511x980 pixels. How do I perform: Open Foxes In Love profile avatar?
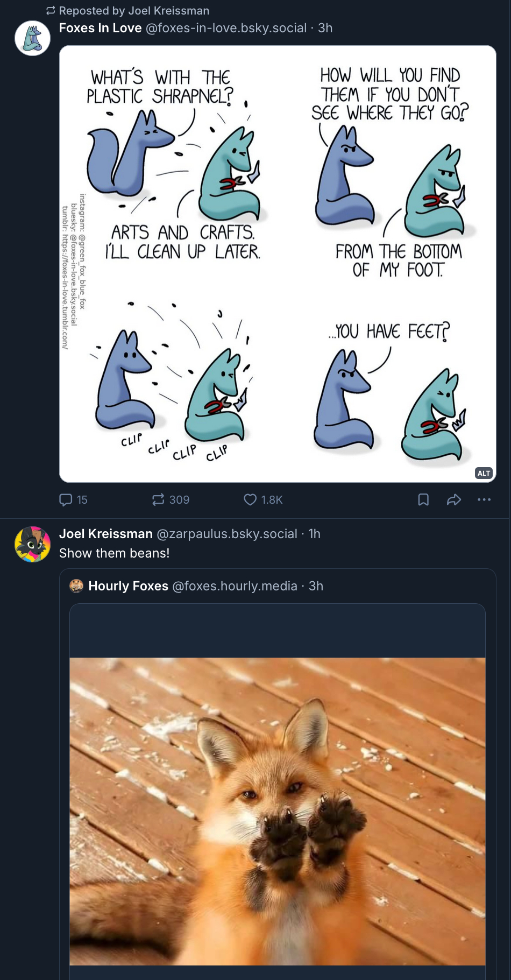pyautogui.click(x=32, y=39)
